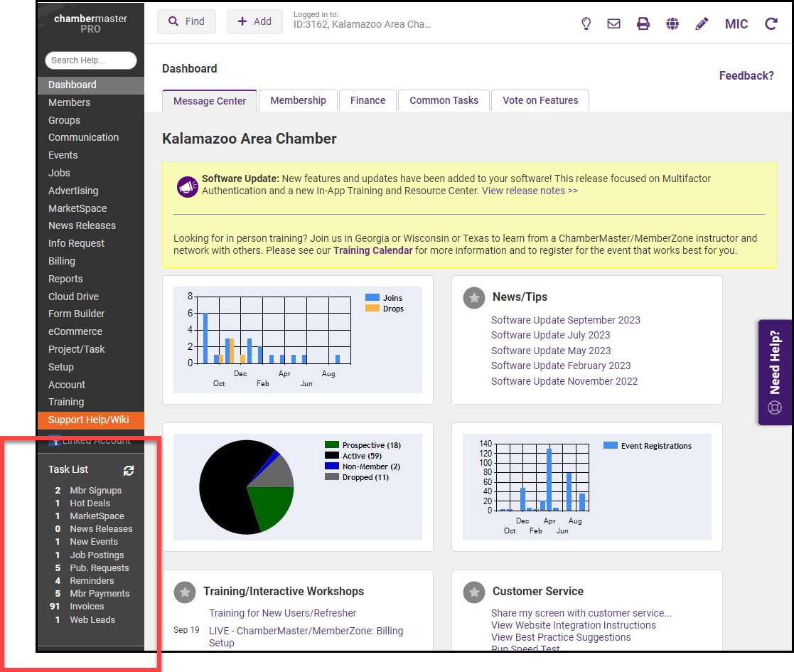Click inside the Search Help field
The image size is (794, 672).
coord(91,60)
